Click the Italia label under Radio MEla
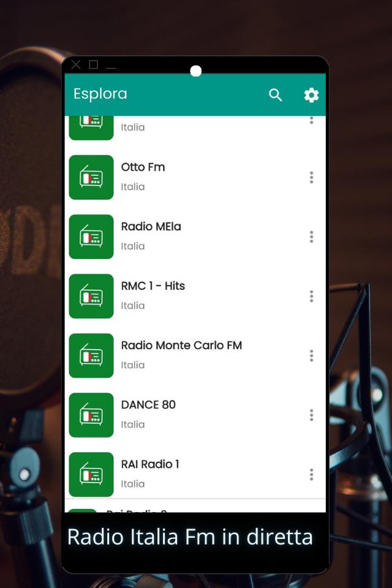 pyautogui.click(x=132, y=246)
